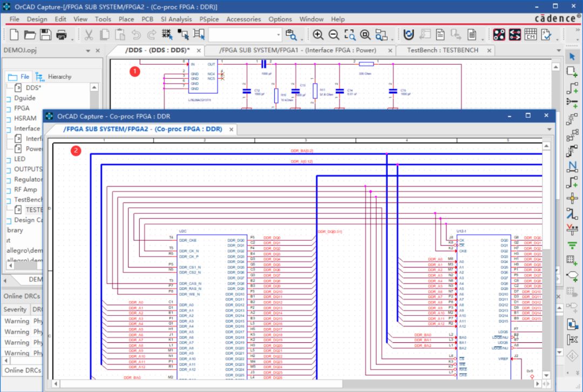583x392 pixels.
Task: Click the Copy toolbar icon
Action: pos(105,35)
